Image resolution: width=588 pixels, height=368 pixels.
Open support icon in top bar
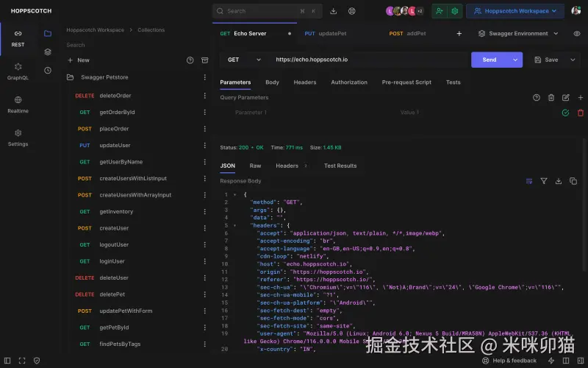click(x=351, y=11)
